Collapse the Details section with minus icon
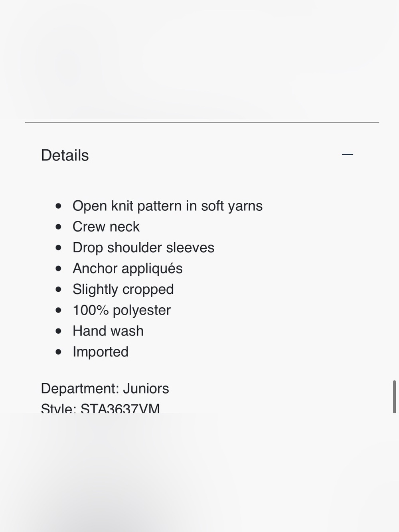 pos(348,154)
